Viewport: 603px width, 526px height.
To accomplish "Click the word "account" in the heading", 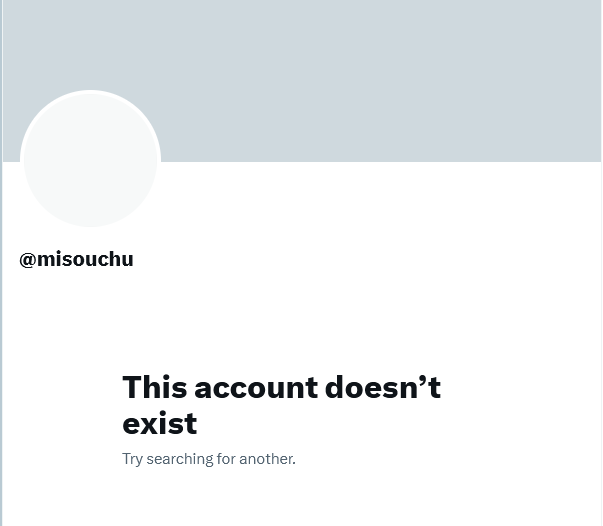I will click(x=256, y=388).
